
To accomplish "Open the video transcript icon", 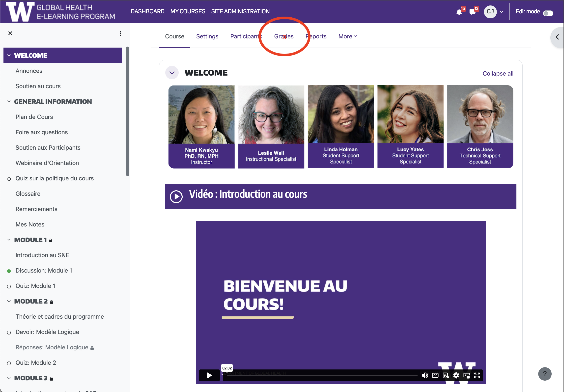I will coord(446,375).
